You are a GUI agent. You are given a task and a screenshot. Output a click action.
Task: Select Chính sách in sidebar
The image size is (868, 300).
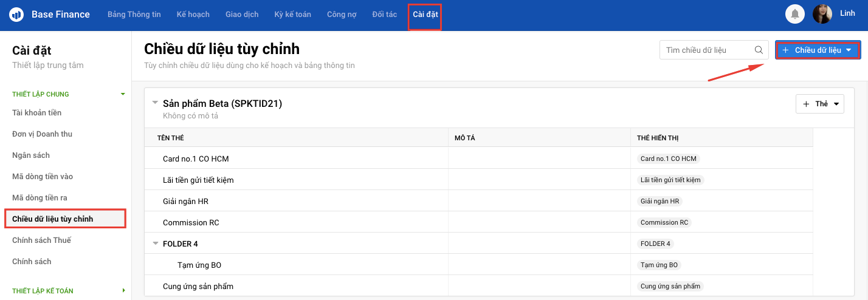[x=32, y=261]
